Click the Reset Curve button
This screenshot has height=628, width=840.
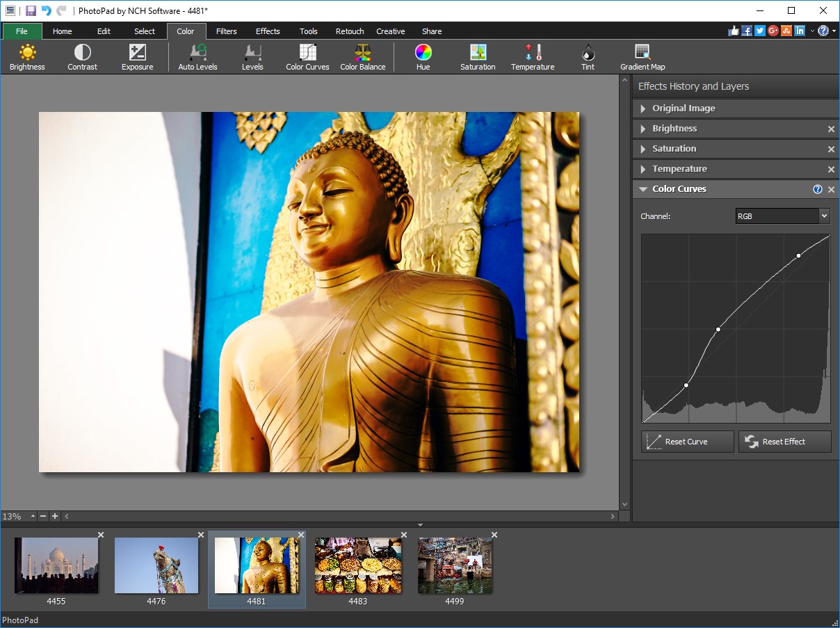686,441
